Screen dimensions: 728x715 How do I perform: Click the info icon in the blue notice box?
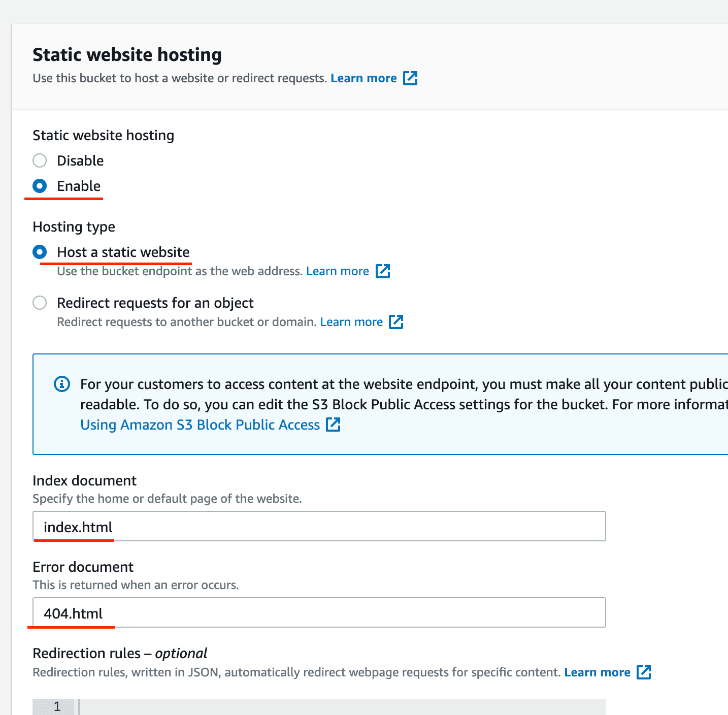click(61, 384)
